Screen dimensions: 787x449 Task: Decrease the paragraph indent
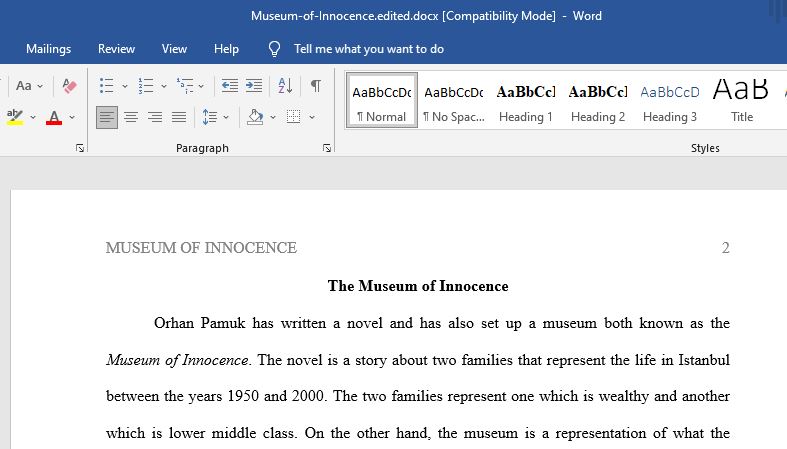[230, 86]
